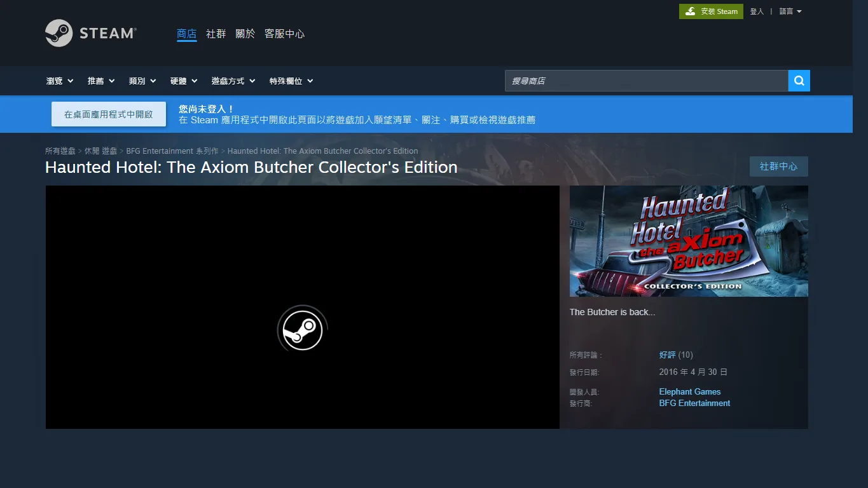This screenshot has width=868, height=488.
Task: Click the search magnifier button
Action: (799, 81)
